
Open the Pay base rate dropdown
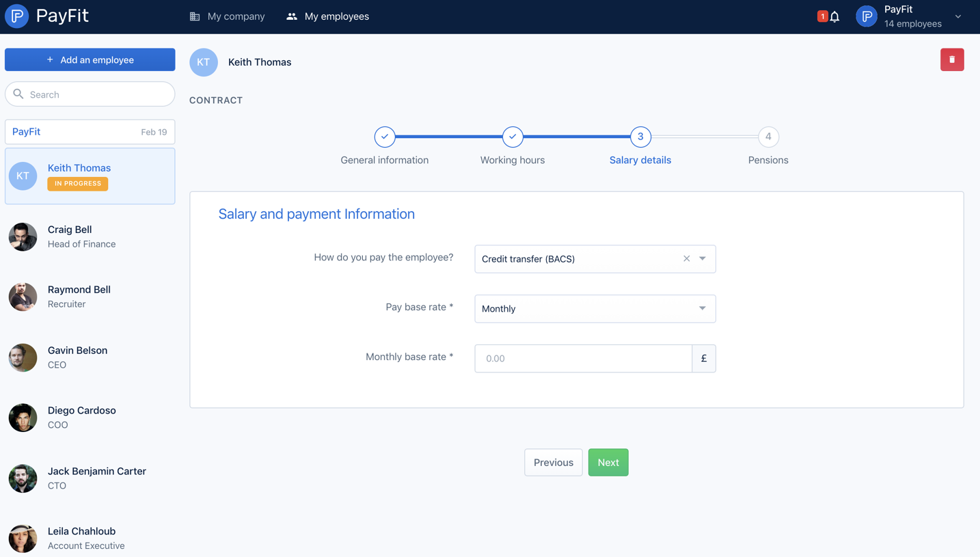(x=595, y=309)
